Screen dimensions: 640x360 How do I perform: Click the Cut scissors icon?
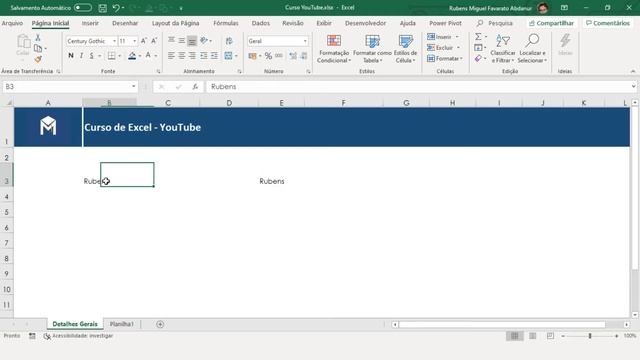[x=38, y=38]
